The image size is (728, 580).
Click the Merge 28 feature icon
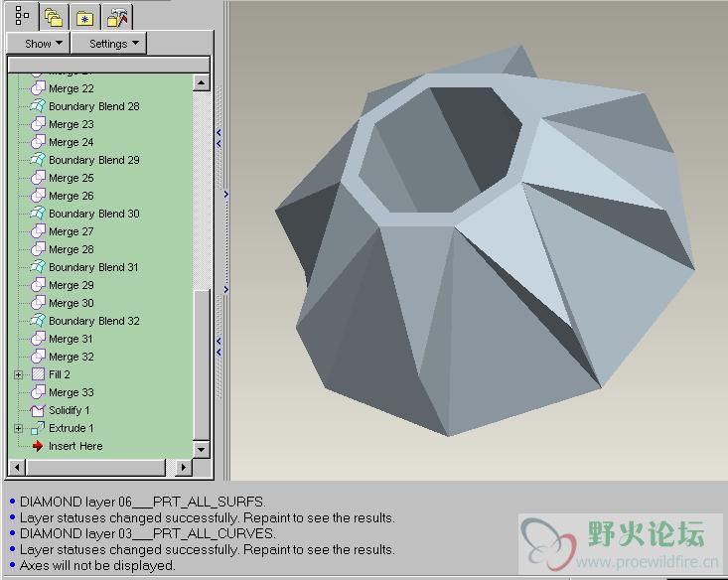pos(38,249)
